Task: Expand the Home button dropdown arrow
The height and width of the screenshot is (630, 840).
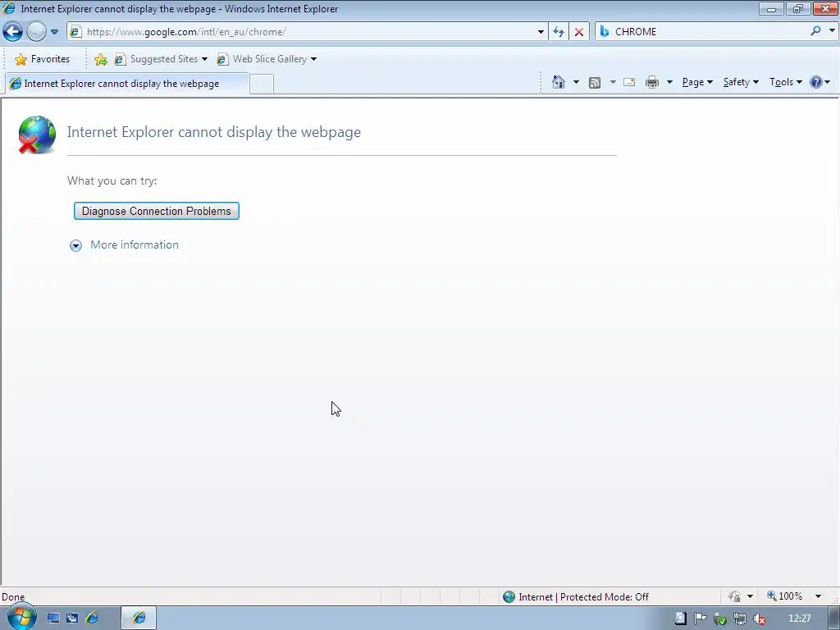Action: click(576, 82)
